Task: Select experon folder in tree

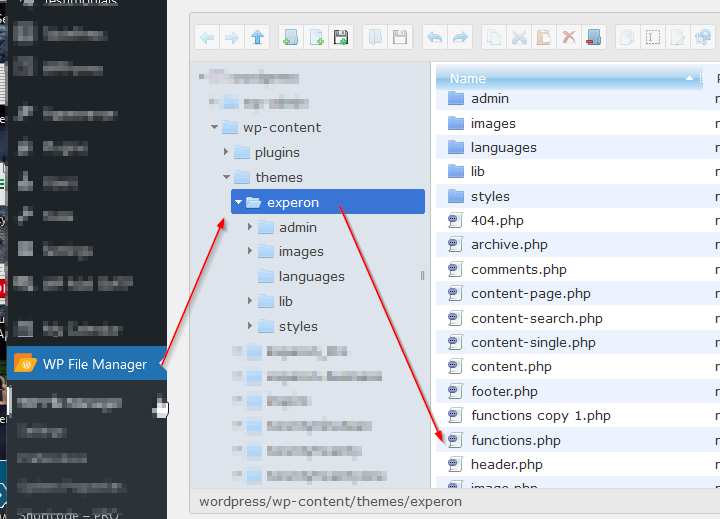Action: [328, 202]
